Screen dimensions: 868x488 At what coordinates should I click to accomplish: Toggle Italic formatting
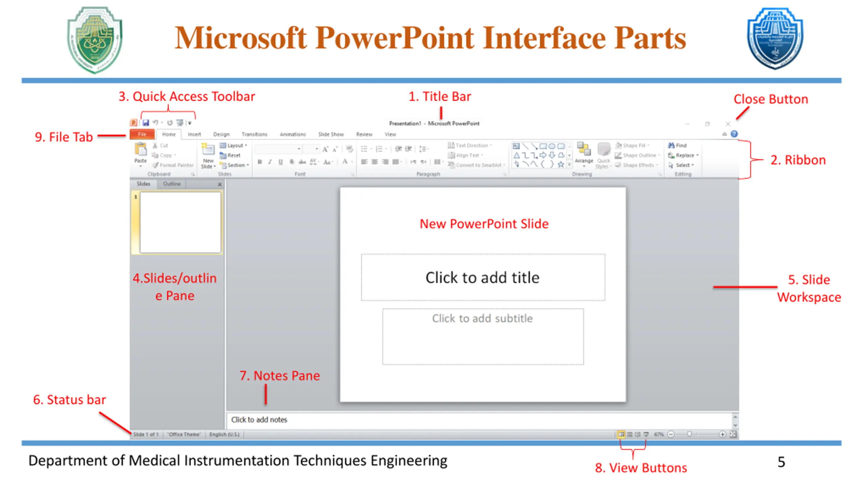pyautogui.click(x=270, y=162)
